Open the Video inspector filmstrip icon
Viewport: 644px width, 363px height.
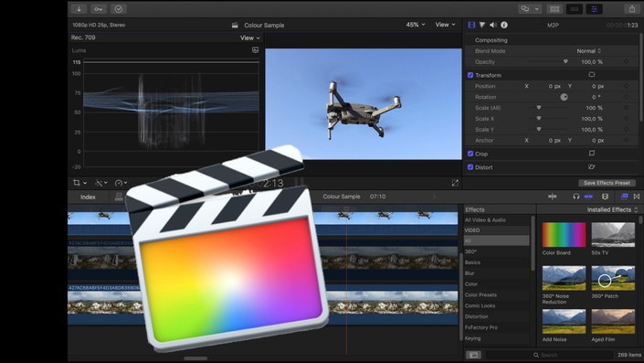471,25
